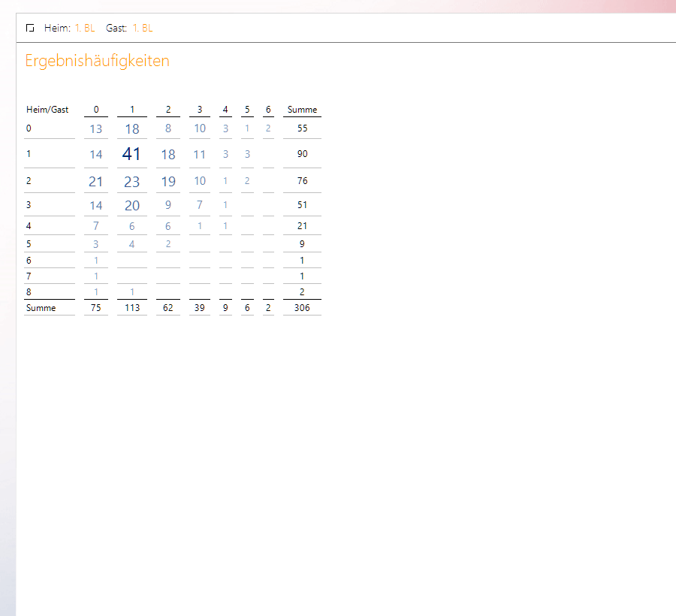Open the cell with value 20
The image size is (676, 616).
[x=131, y=206]
